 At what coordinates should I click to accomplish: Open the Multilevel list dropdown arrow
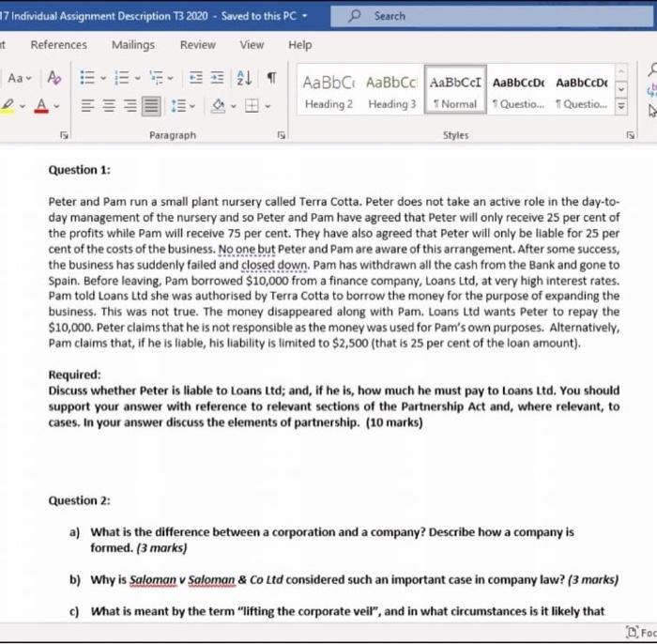click(170, 78)
